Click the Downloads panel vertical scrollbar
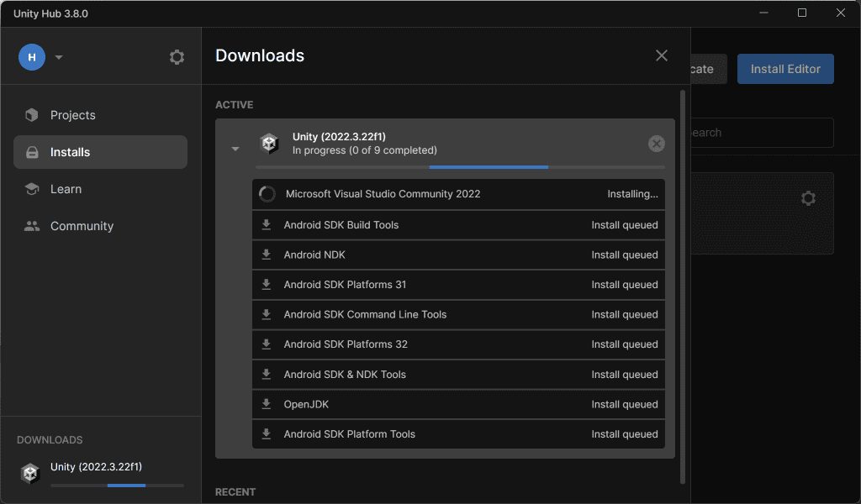This screenshot has height=504, width=861. coord(682,286)
